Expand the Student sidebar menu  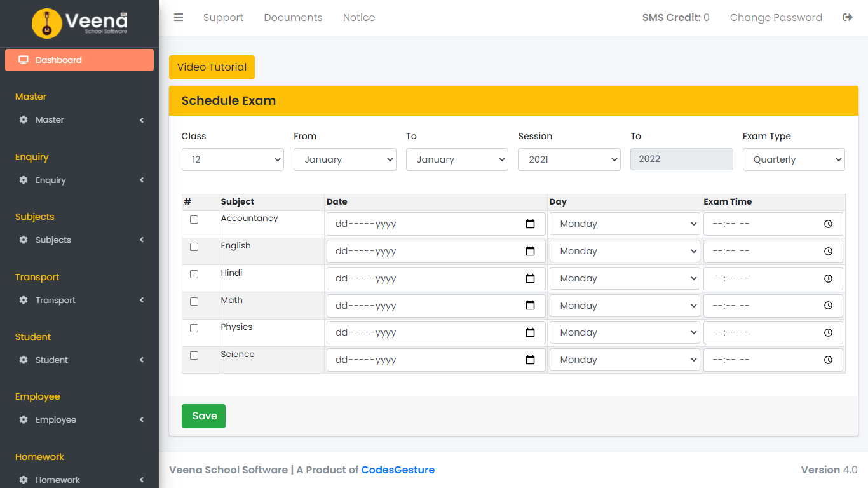pyautogui.click(x=79, y=360)
